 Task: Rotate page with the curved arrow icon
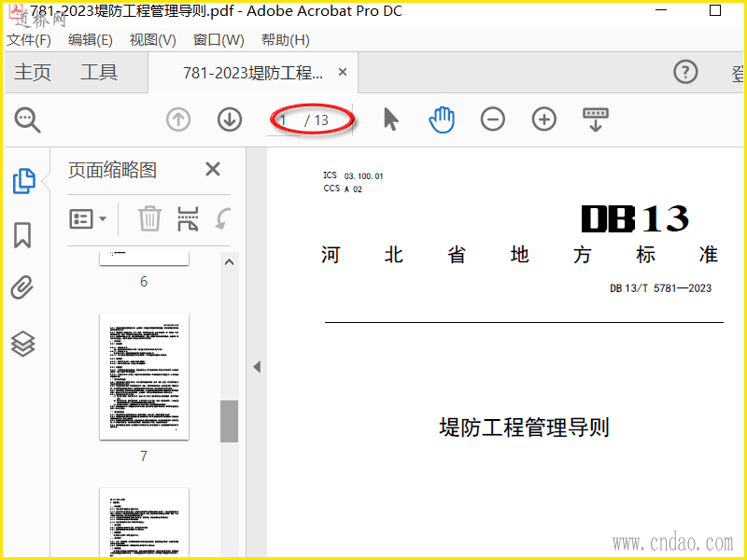point(222,218)
